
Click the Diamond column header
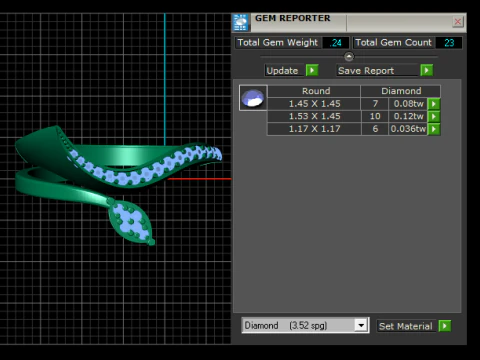[401, 91]
